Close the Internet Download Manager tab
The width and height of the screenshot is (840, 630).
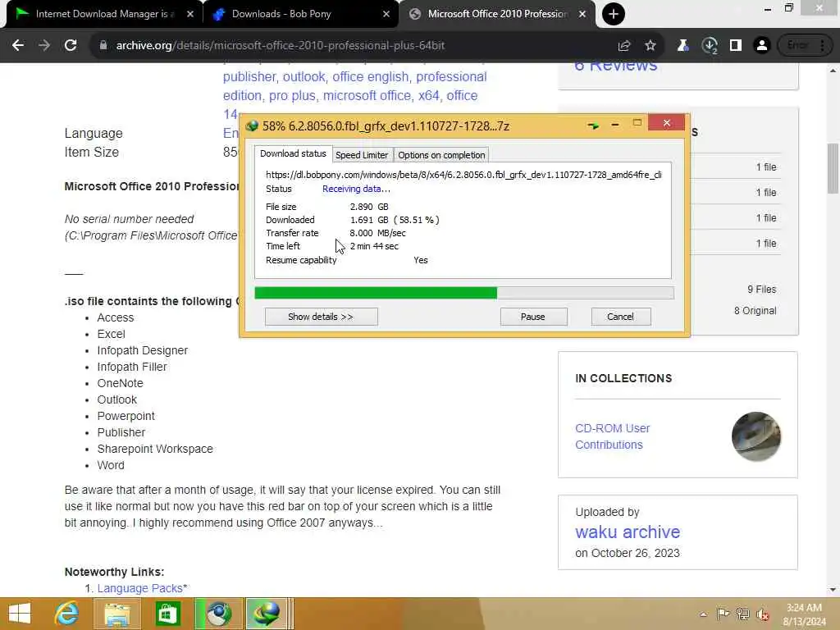190,14
